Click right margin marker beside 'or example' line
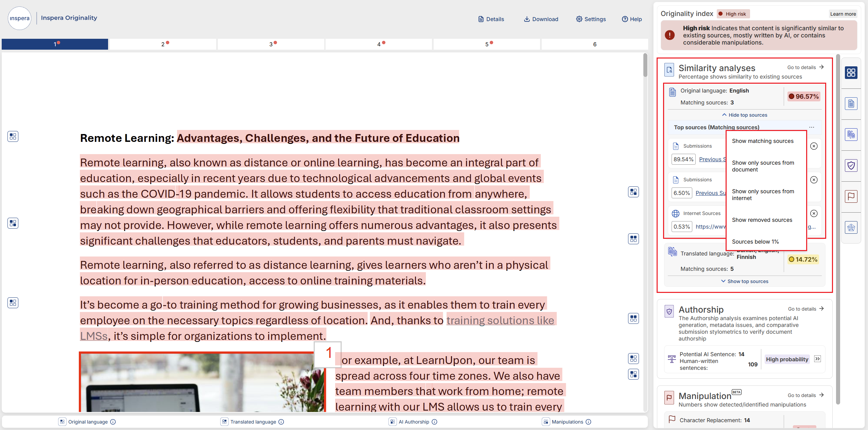Viewport: 868px width, 430px height. pyautogui.click(x=633, y=359)
